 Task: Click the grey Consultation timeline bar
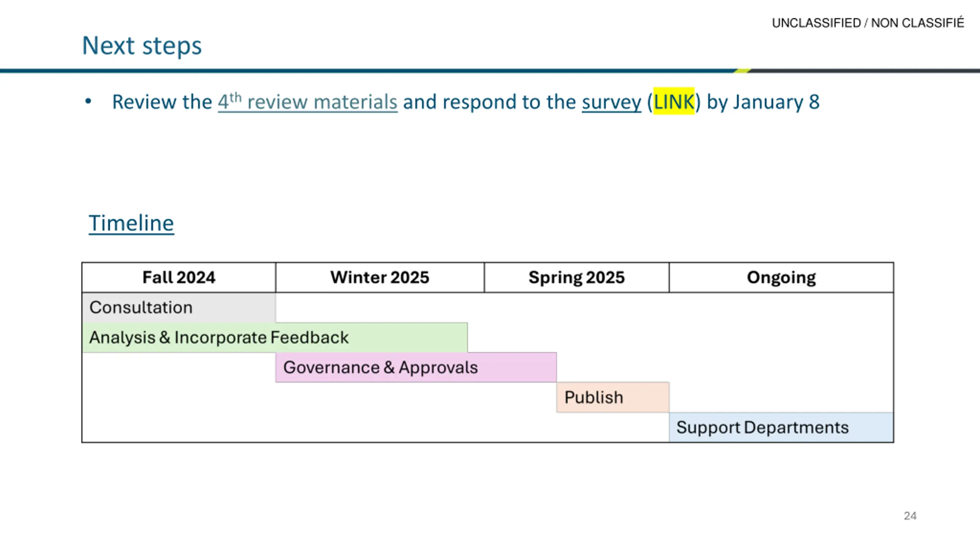[179, 308]
